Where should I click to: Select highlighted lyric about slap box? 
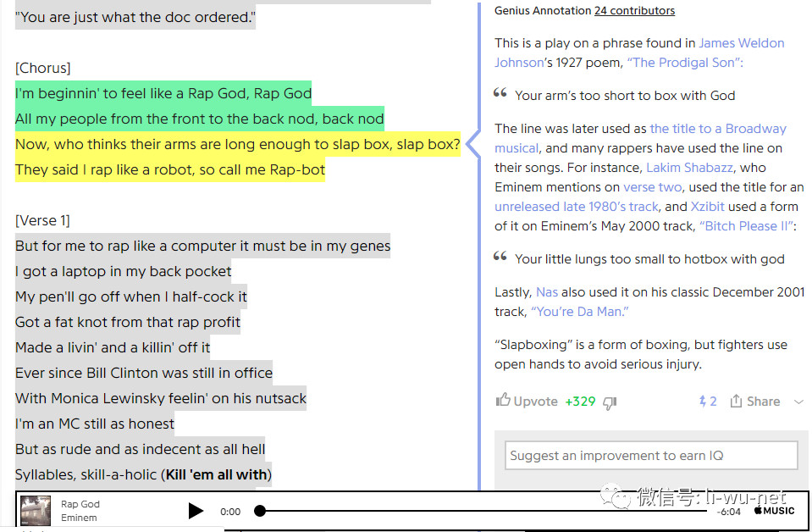[x=238, y=144]
